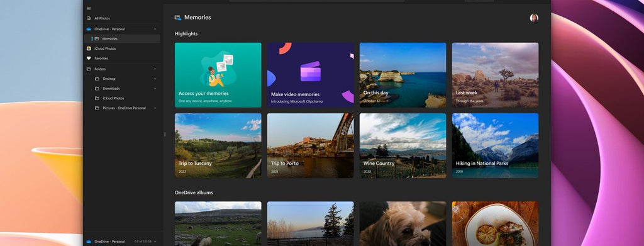Viewport: 644px width, 246px height.
Task: Select the All Photos icon
Action: tap(89, 18)
